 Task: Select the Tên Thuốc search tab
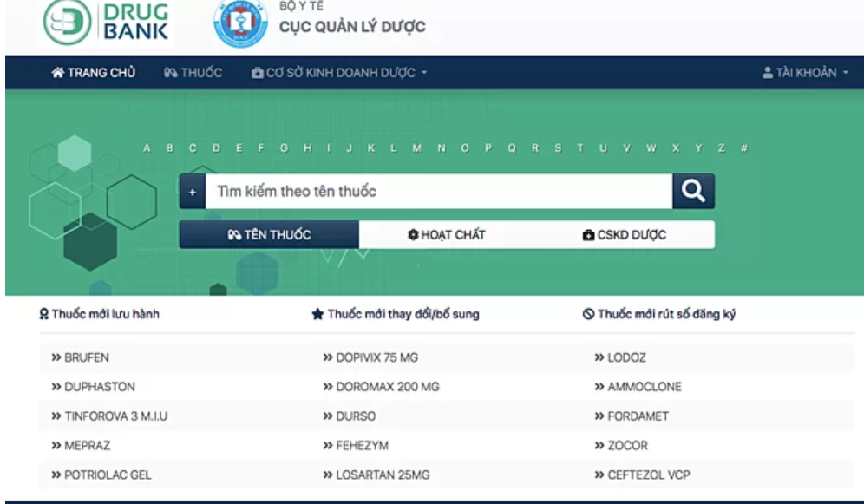pos(269,234)
